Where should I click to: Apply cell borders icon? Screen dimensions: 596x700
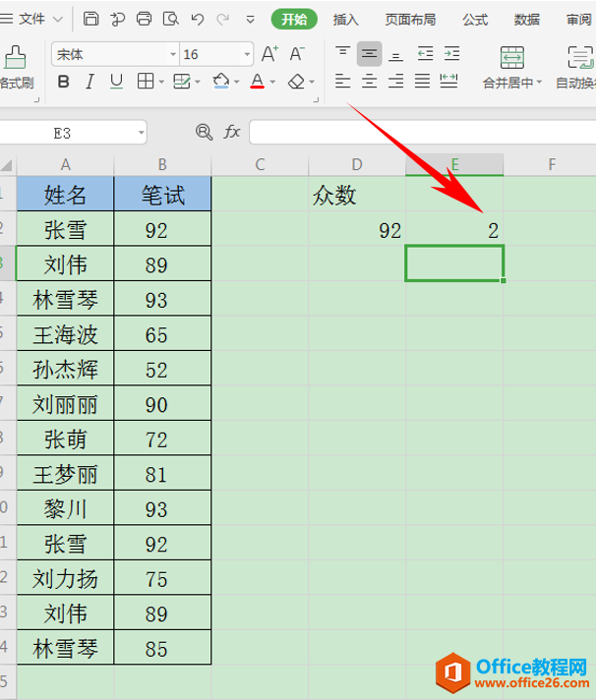[146, 82]
